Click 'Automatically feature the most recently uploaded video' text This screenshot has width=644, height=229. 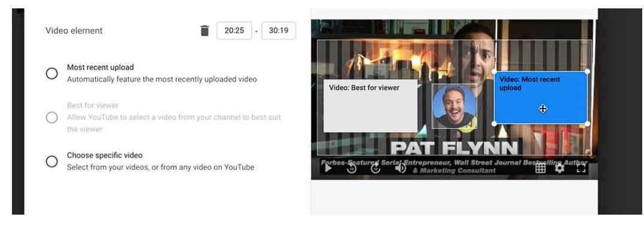tap(162, 79)
